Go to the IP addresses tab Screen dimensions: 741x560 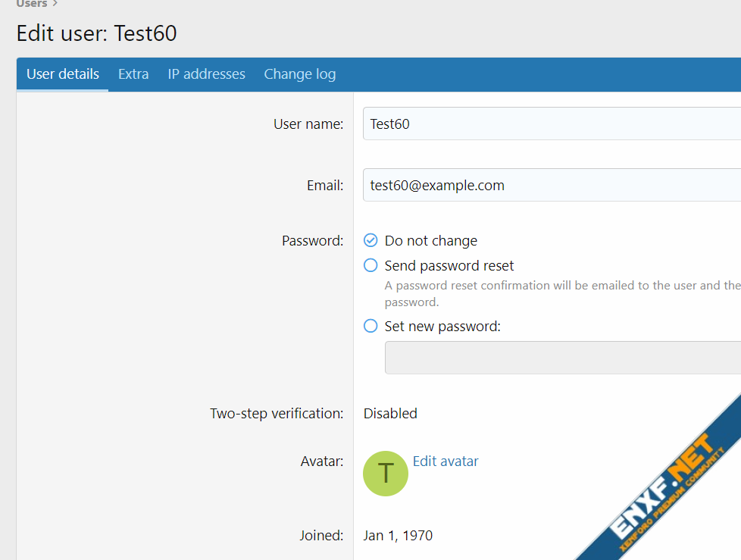click(x=206, y=74)
